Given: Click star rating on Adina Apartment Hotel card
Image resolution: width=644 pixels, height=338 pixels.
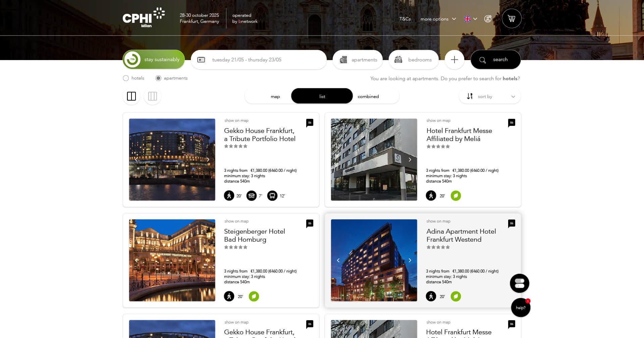Looking at the screenshot, I should 438,247.
